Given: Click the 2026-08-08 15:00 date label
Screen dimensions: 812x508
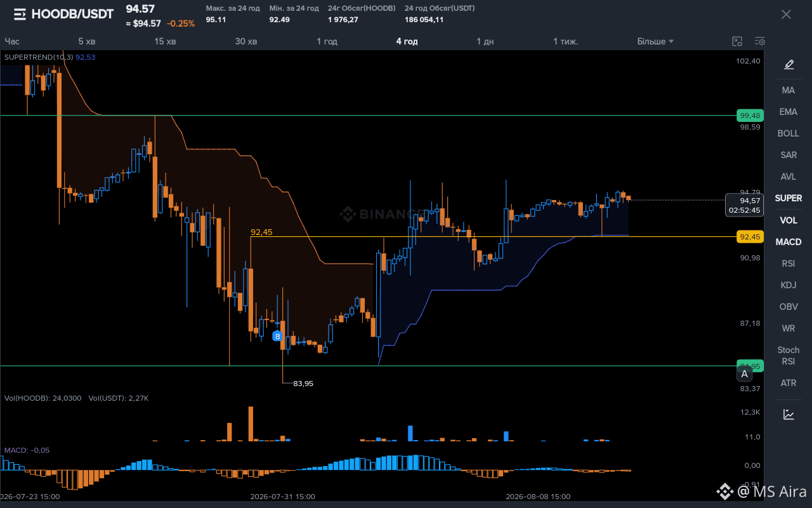Looking at the screenshot, I should [x=538, y=497].
